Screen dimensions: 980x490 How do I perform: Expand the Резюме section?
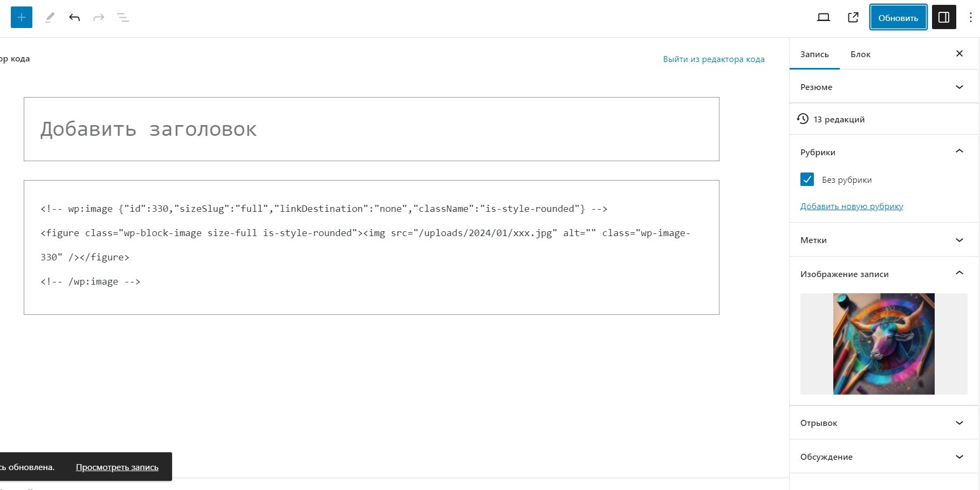[x=883, y=87]
